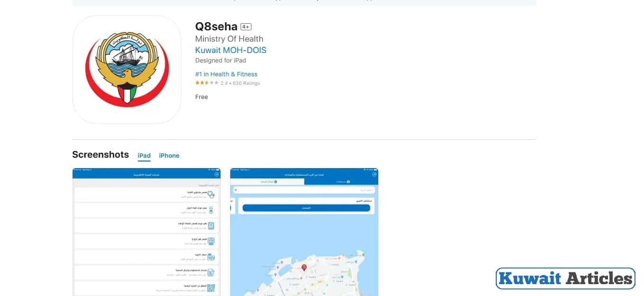Click the Free price label
This screenshot has height=296, width=644.
point(202,97)
